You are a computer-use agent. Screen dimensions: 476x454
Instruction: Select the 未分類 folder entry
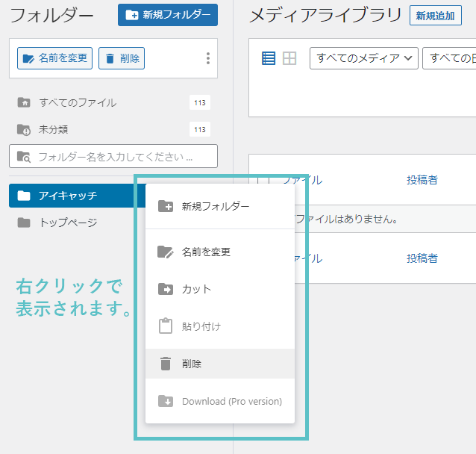coord(54,129)
